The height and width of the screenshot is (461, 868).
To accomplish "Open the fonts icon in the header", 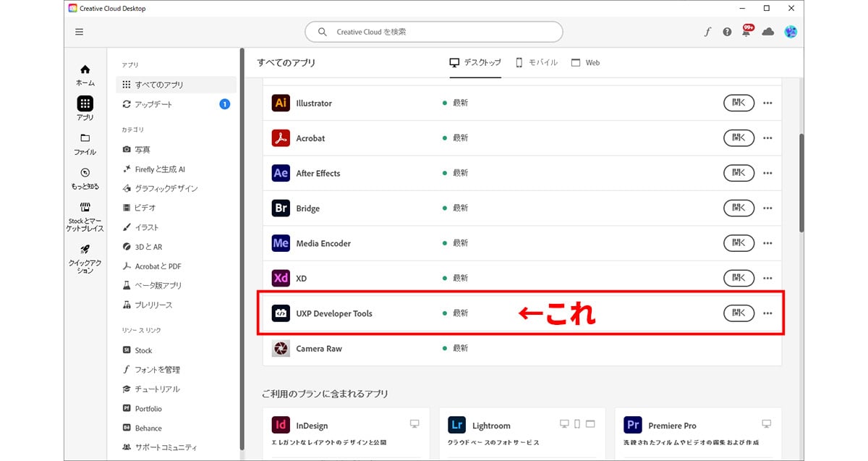I will pos(707,32).
